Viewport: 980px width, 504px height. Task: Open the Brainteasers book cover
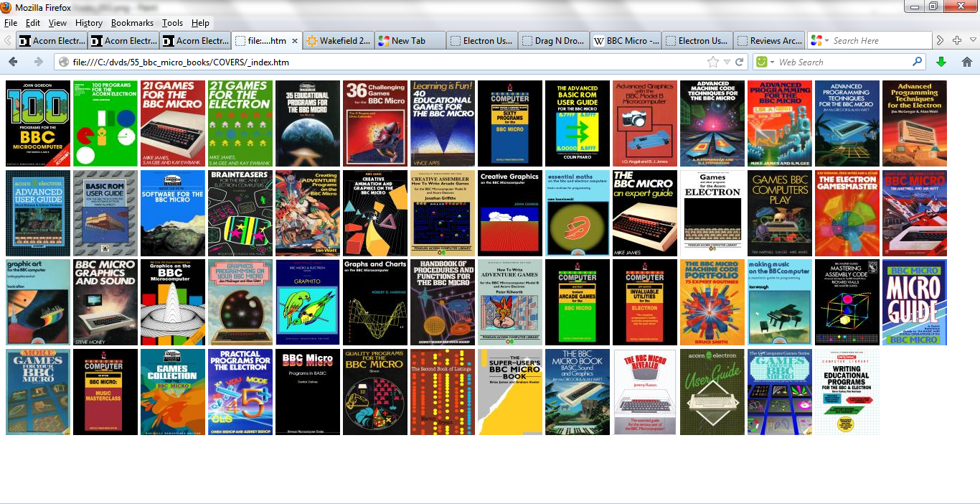click(x=240, y=213)
